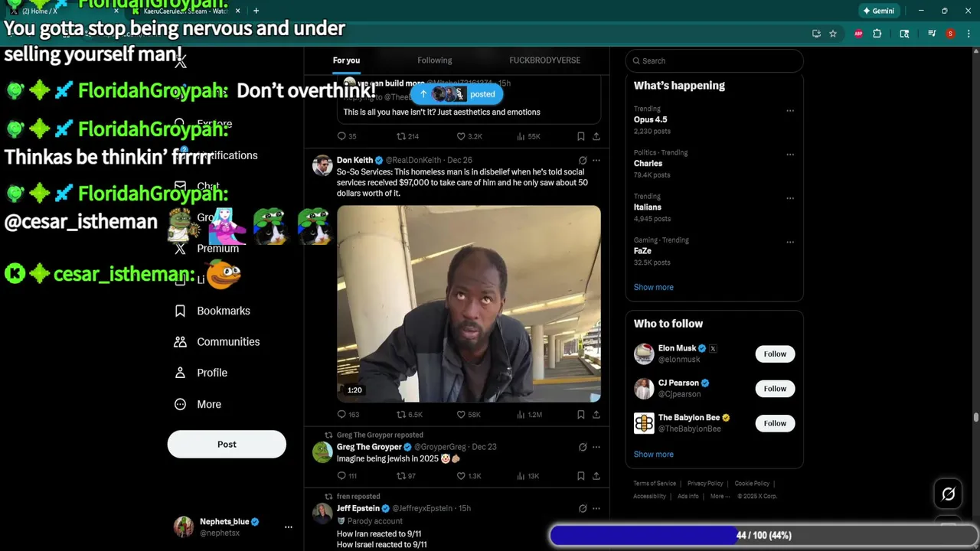Bookmark the post with 55K views
The image size is (980, 551).
pos(581,136)
